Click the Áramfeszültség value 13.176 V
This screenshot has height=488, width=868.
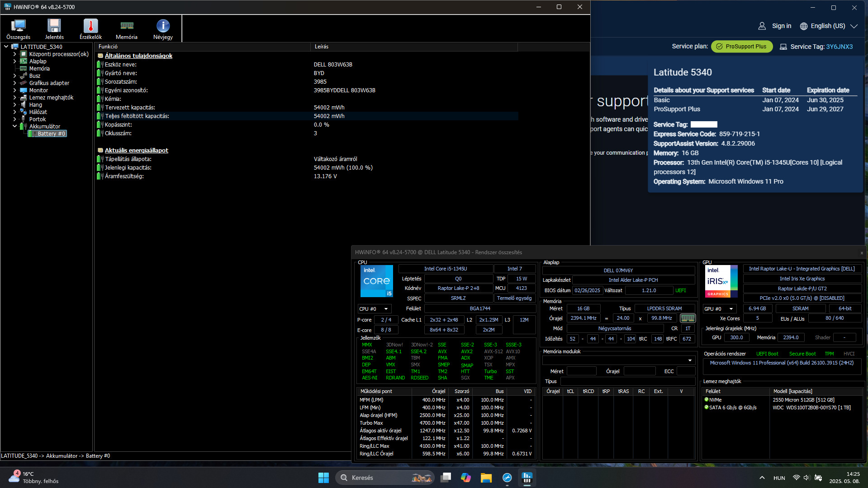(x=325, y=176)
